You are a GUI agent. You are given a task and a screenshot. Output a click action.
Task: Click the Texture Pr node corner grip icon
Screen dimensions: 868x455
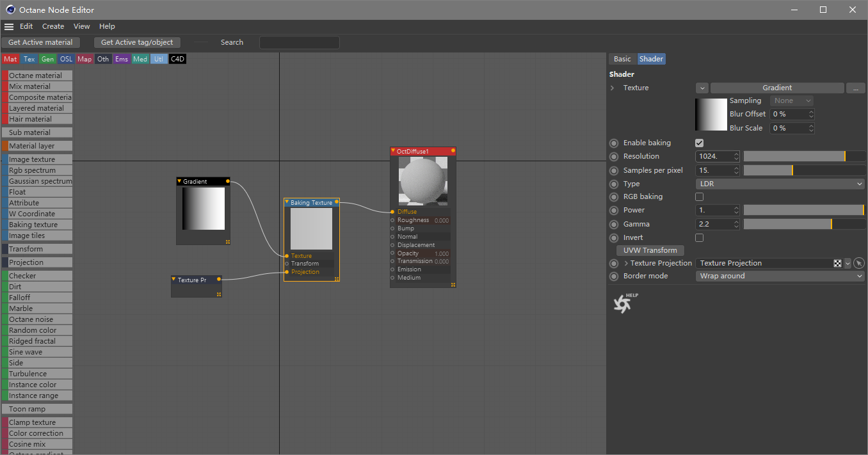(x=219, y=294)
